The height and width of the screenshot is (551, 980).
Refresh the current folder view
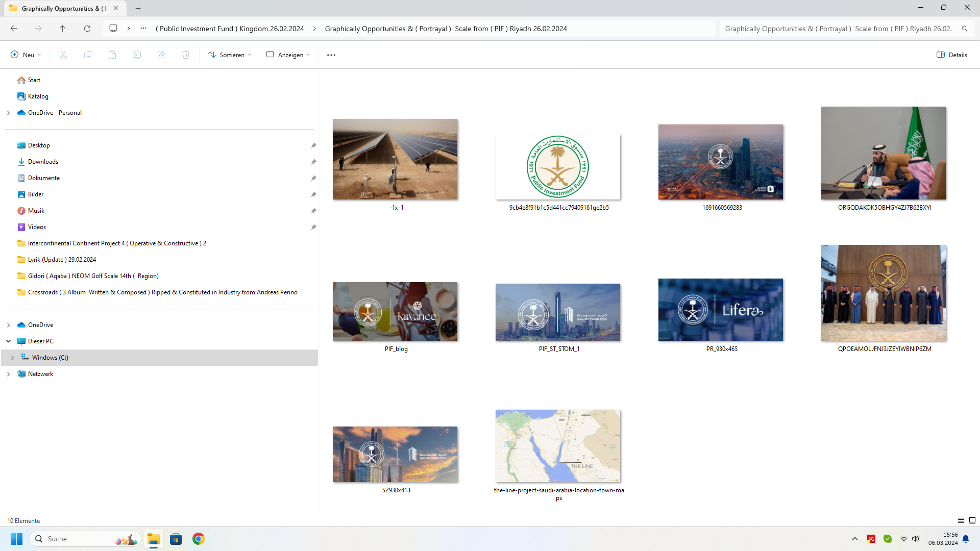(87, 29)
